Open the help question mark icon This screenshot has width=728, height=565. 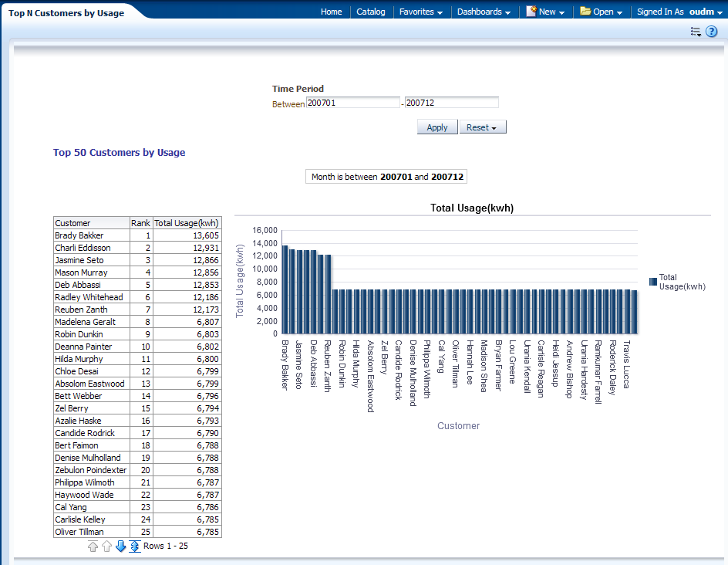(711, 32)
